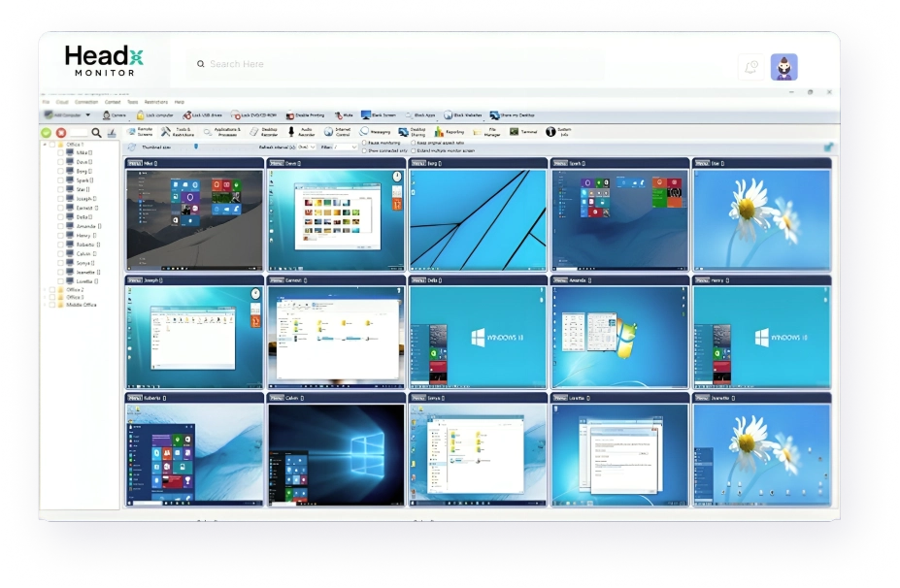Open the Refresh interval dropdown

click(x=305, y=147)
